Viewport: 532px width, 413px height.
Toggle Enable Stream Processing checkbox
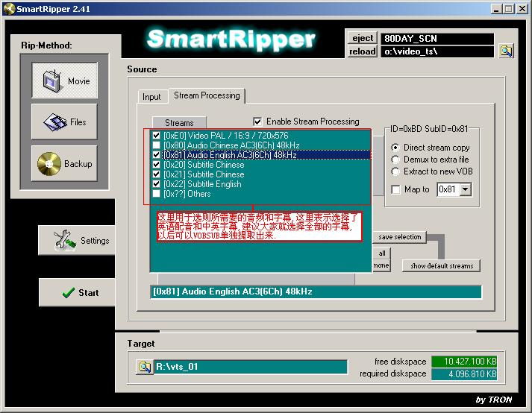[x=258, y=122]
